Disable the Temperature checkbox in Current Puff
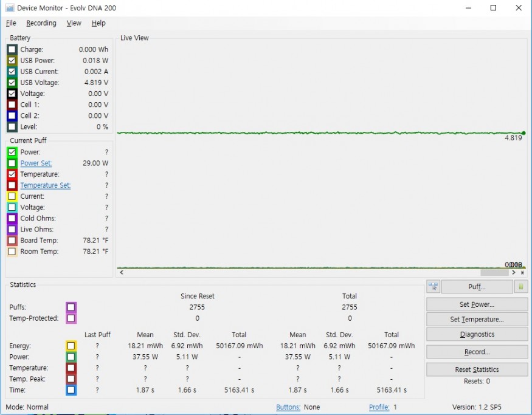This screenshot has width=532, height=415. (12, 174)
